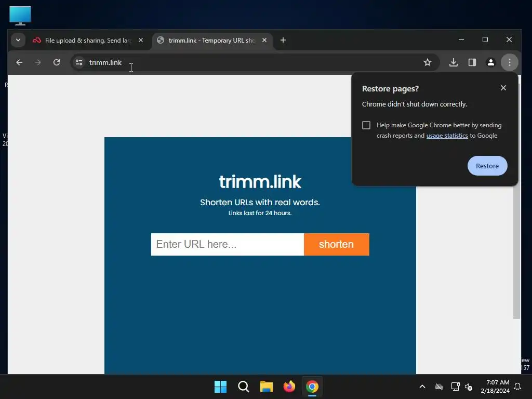
Task: Open a new tab with plus button
Action: click(x=283, y=41)
